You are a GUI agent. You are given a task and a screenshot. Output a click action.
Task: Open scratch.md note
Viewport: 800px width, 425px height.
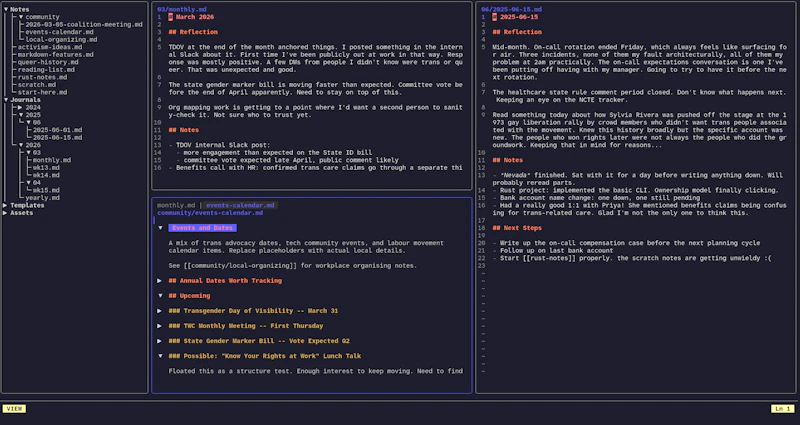coord(37,85)
